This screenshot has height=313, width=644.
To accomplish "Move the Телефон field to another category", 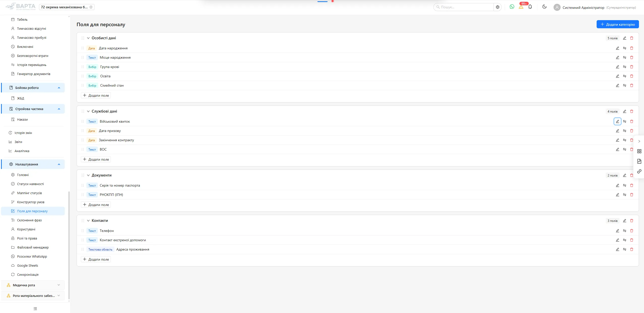I will (x=625, y=231).
